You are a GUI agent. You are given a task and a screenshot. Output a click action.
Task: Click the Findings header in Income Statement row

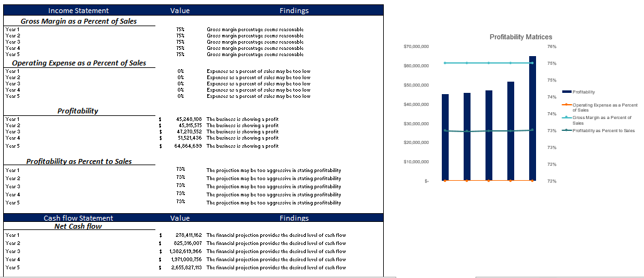click(294, 11)
